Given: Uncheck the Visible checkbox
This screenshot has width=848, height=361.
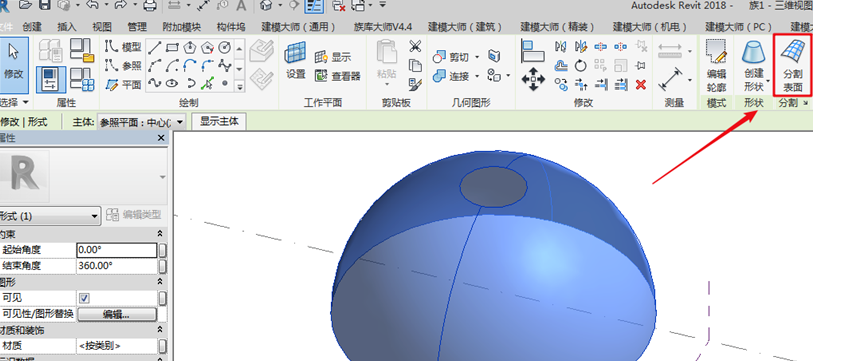Looking at the screenshot, I should click(84, 298).
